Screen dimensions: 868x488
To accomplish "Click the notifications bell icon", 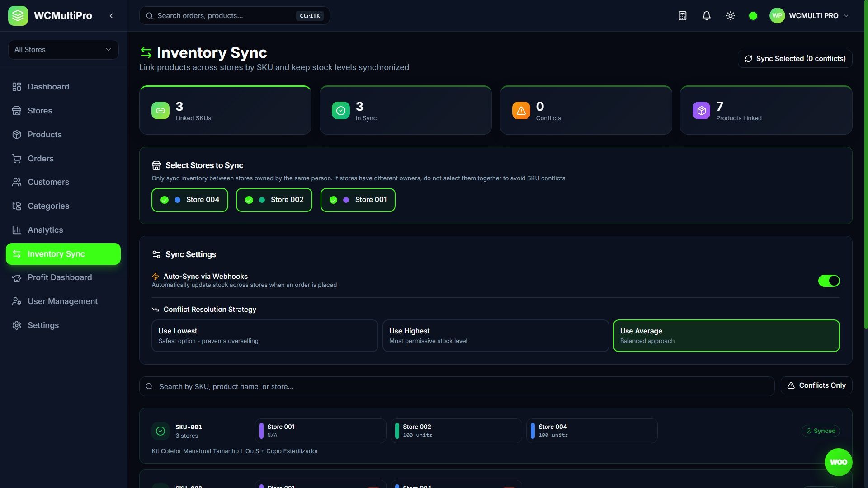I will 707,16.
